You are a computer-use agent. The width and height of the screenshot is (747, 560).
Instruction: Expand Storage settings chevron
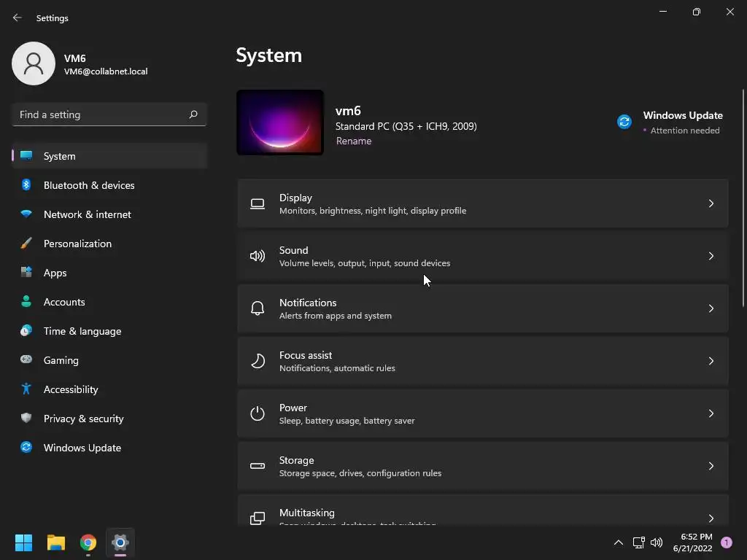click(711, 466)
